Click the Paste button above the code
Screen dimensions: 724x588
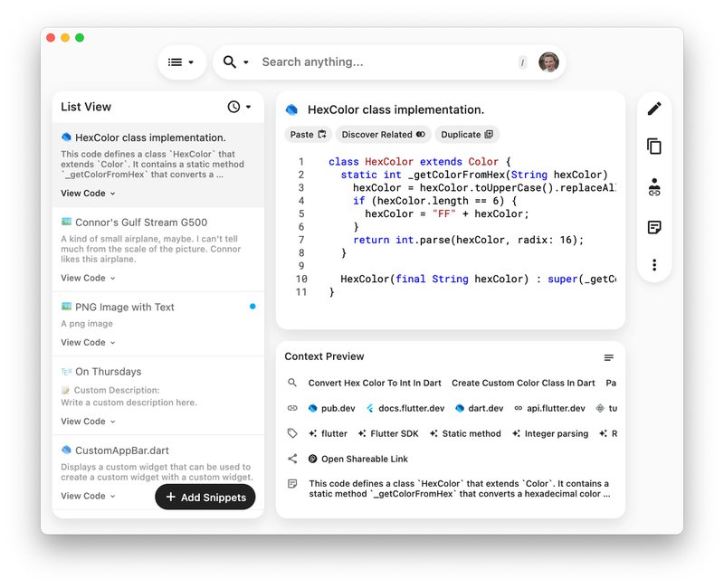coord(307,134)
